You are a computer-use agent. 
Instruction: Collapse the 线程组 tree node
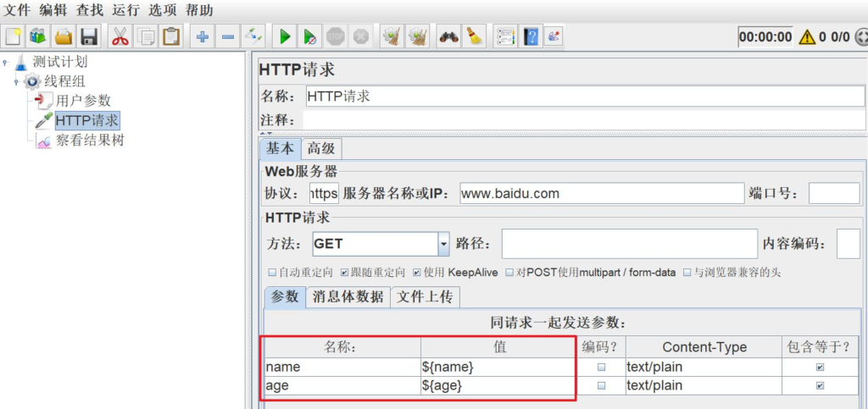[16, 81]
